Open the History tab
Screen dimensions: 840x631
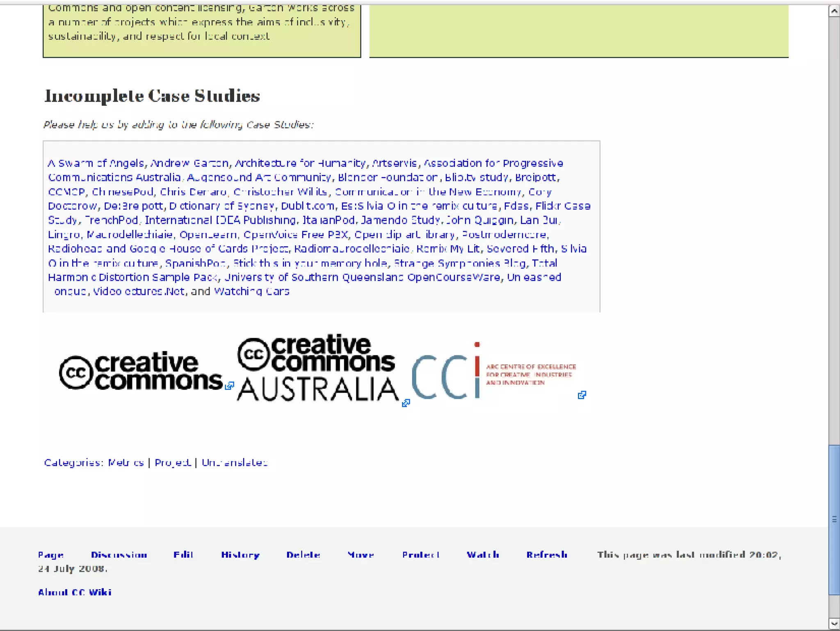tap(240, 555)
